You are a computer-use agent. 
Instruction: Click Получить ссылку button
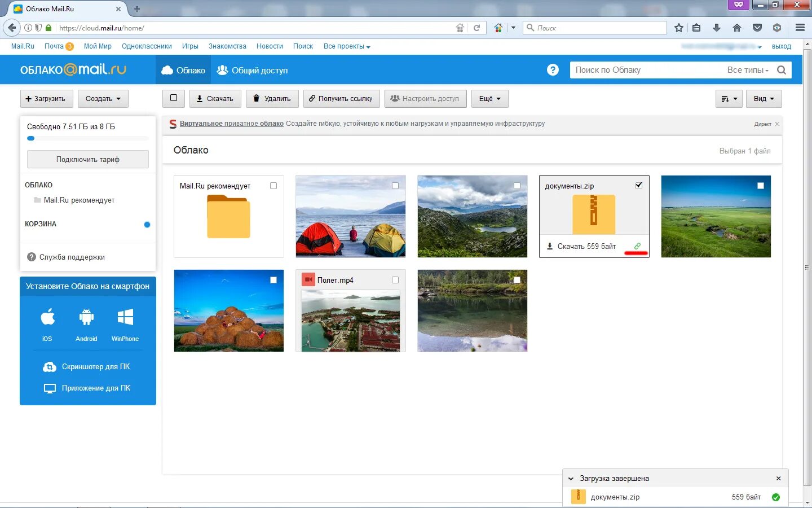[x=341, y=99]
